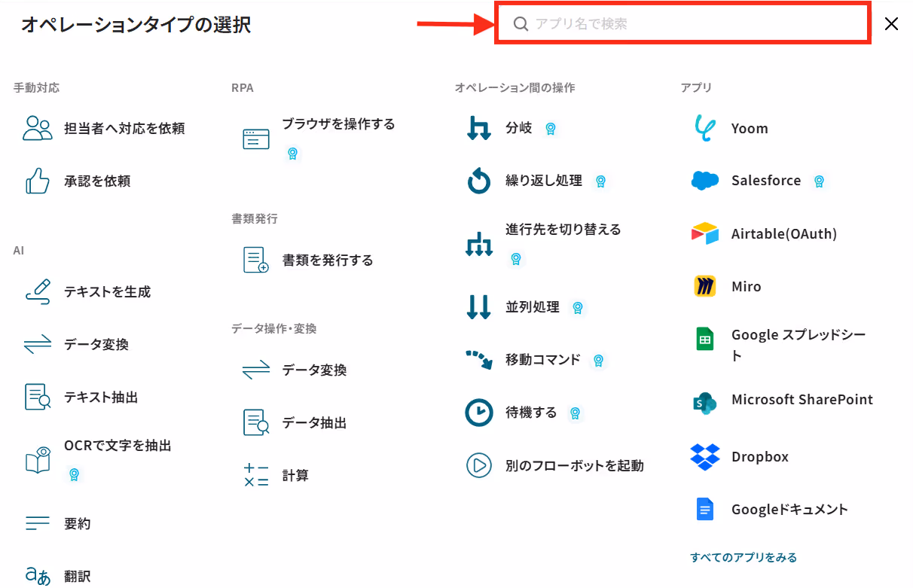Click the 翻訳 text label
The height and width of the screenshot is (588, 913).
[77, 577]
